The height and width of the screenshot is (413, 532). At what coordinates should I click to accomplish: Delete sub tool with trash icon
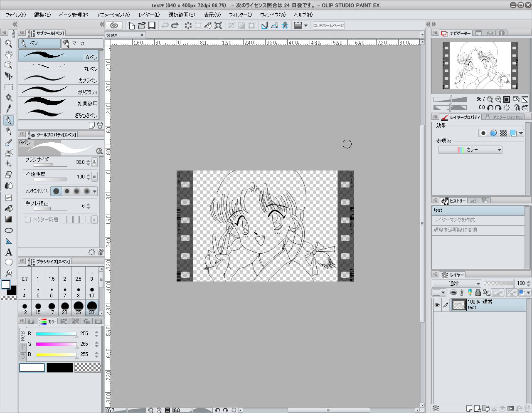coord(100,125)
